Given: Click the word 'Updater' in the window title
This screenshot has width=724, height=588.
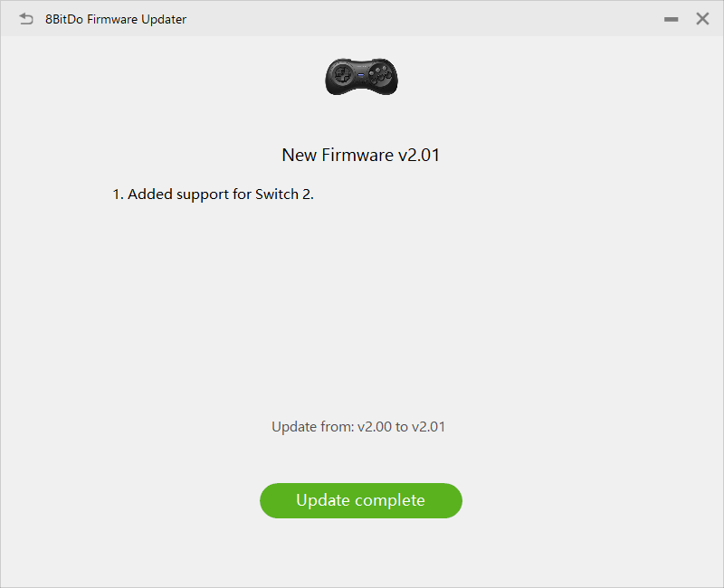Looking at the screenshot, I should tap(164, 19).
